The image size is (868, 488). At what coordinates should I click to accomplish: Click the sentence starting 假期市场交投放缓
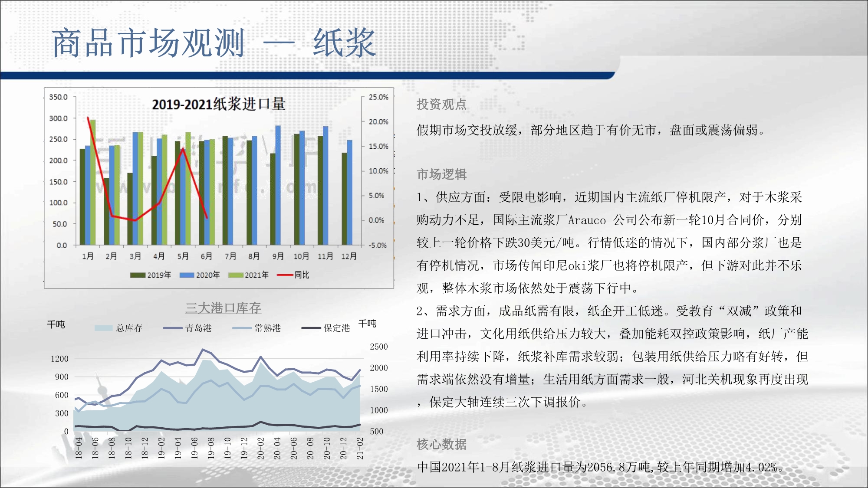(591, 130)
